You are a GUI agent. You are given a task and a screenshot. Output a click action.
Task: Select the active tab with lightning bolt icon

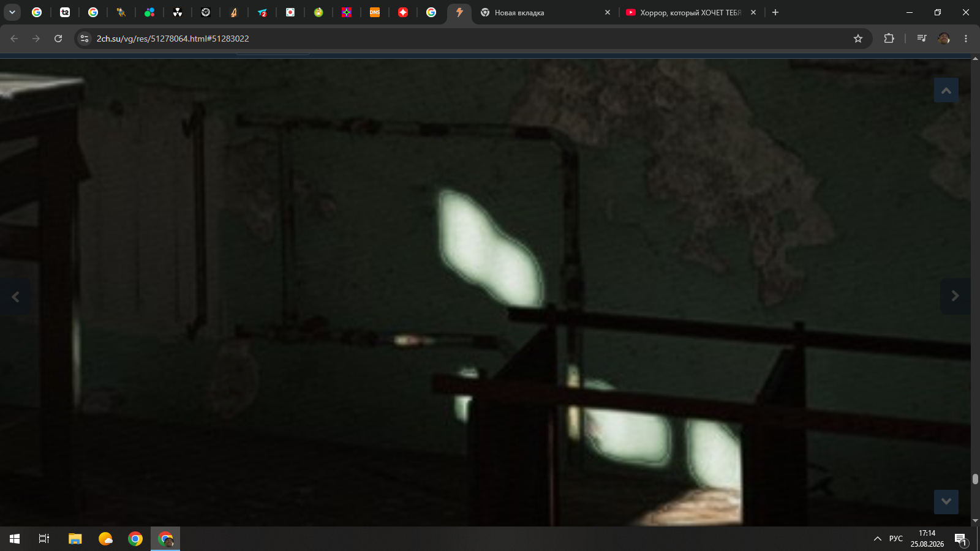point(459,12)
